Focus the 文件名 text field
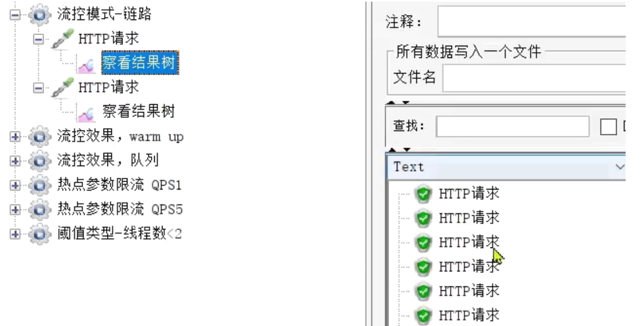The height and width of the screenshot is (326, 644). click(534, 77)
